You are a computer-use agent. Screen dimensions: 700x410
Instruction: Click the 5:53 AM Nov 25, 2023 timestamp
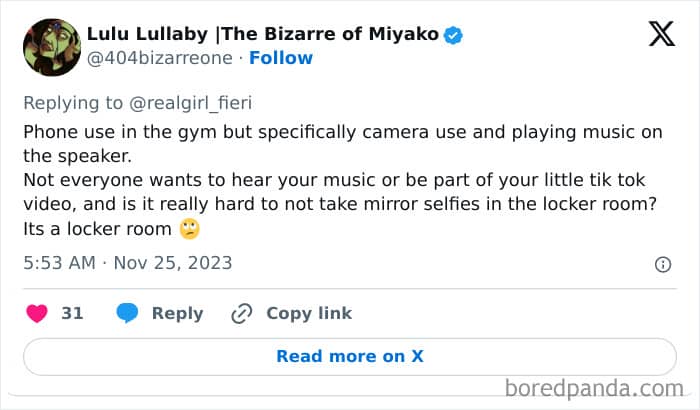pos(127,264)
